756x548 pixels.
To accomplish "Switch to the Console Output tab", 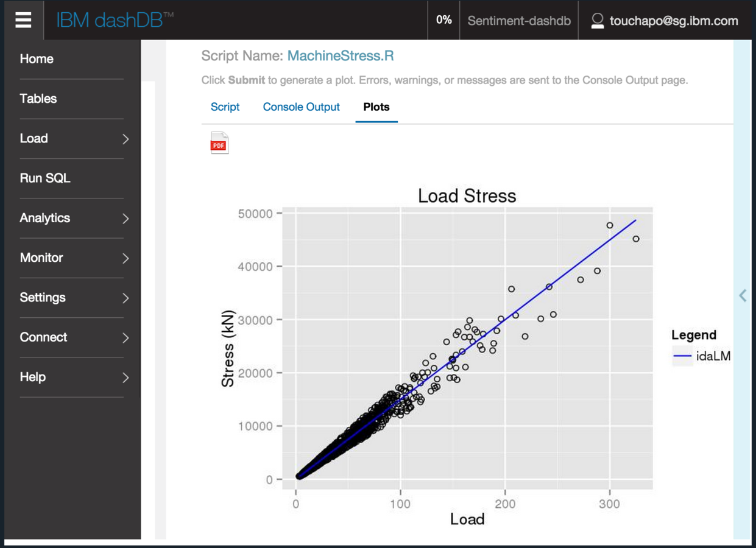I will click(x=301, y=107).
